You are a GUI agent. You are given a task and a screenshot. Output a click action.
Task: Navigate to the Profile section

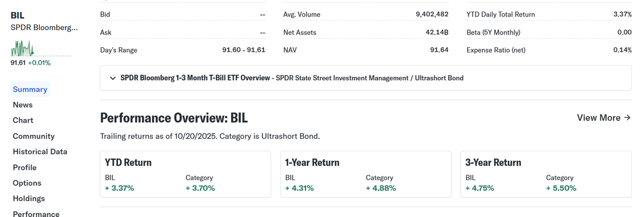pos(25,167)
